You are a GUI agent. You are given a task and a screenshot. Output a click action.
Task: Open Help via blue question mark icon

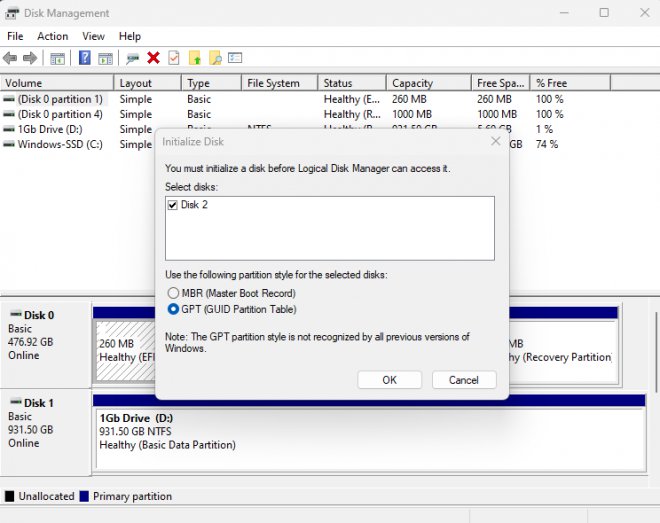[85, 58]
